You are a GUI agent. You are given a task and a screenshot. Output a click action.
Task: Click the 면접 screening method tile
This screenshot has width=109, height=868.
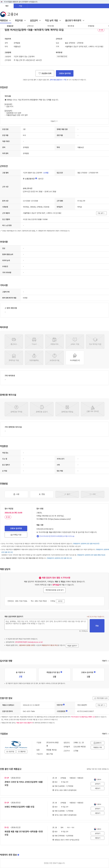pyautogui.click(x=42, y=494)
